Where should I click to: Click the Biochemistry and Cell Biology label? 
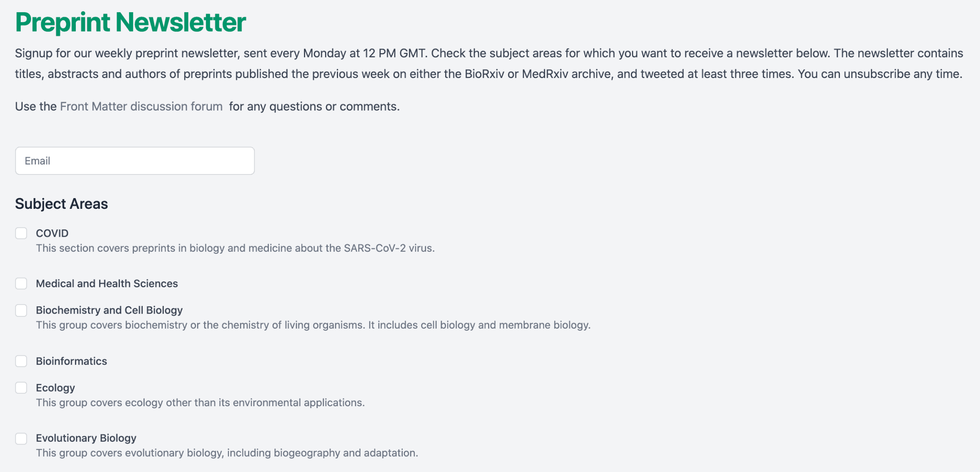click(x=109, y=310)
